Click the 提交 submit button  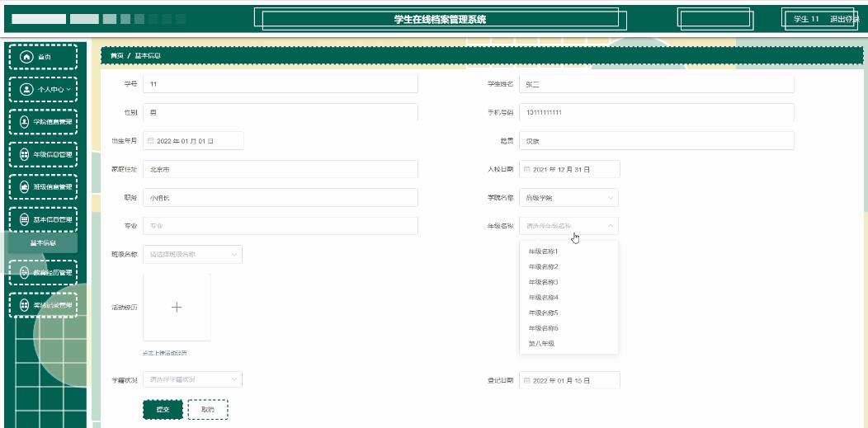163,410
